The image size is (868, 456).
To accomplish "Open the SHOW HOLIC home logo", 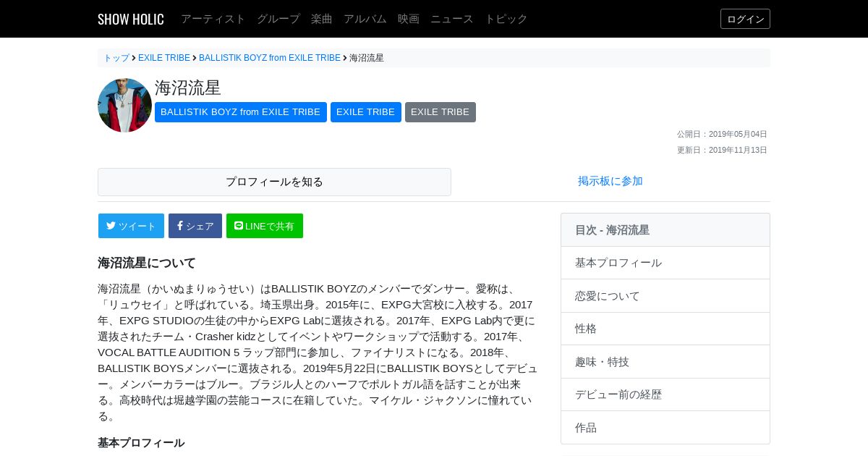I will coord(131,19).
